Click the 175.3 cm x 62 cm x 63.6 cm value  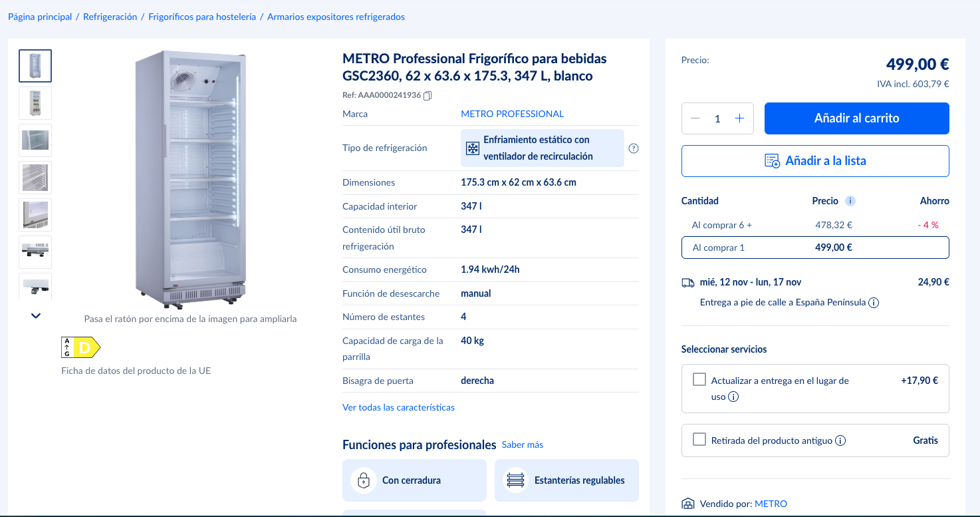click(x=519, y=182)
